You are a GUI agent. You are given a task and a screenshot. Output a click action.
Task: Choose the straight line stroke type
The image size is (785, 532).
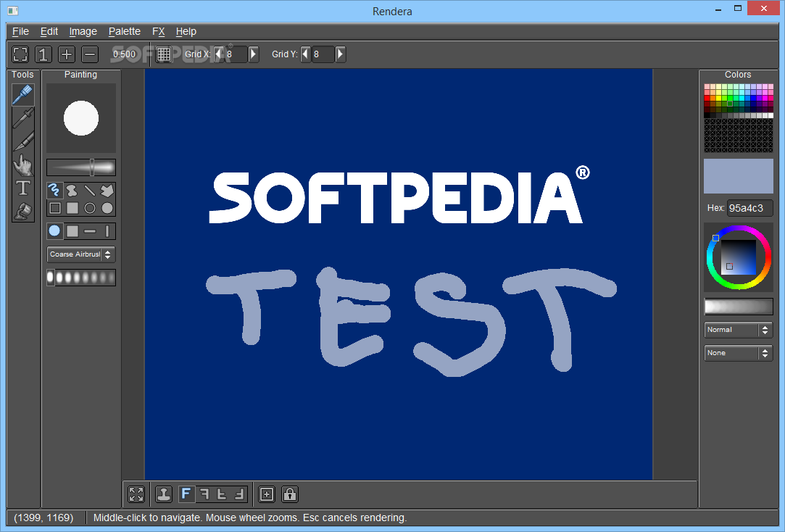point(90,191)
